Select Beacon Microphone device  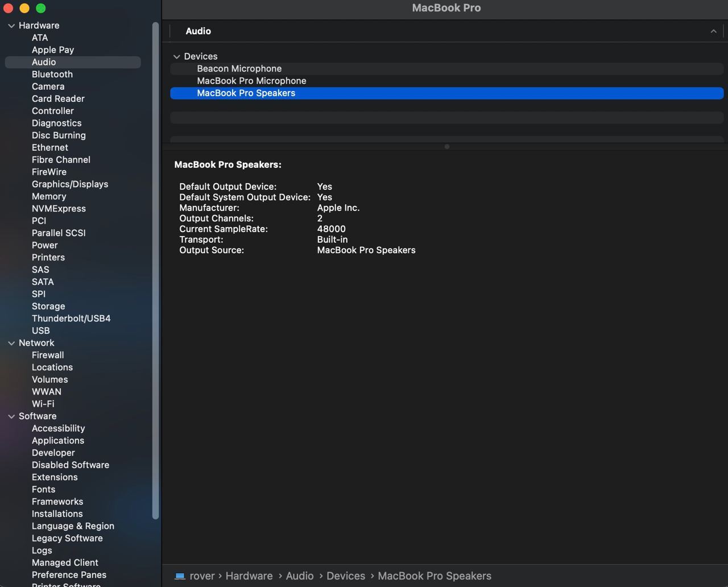pos(446,69)
